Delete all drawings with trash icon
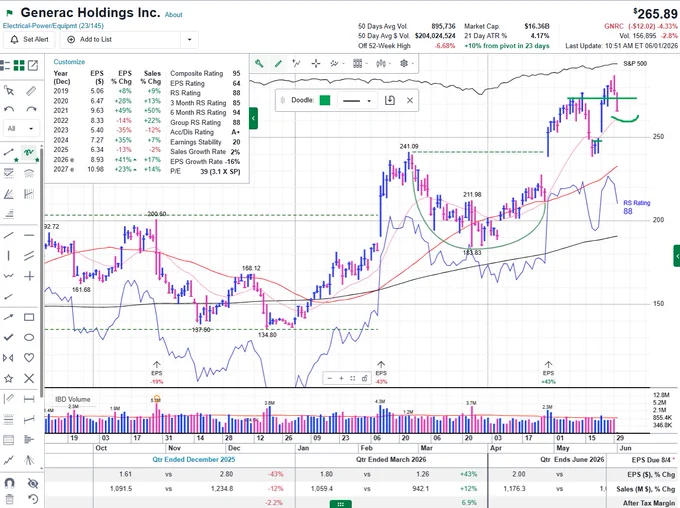This screenshot has width=680, height=508. pyautogui.click(x=10, y=499)
